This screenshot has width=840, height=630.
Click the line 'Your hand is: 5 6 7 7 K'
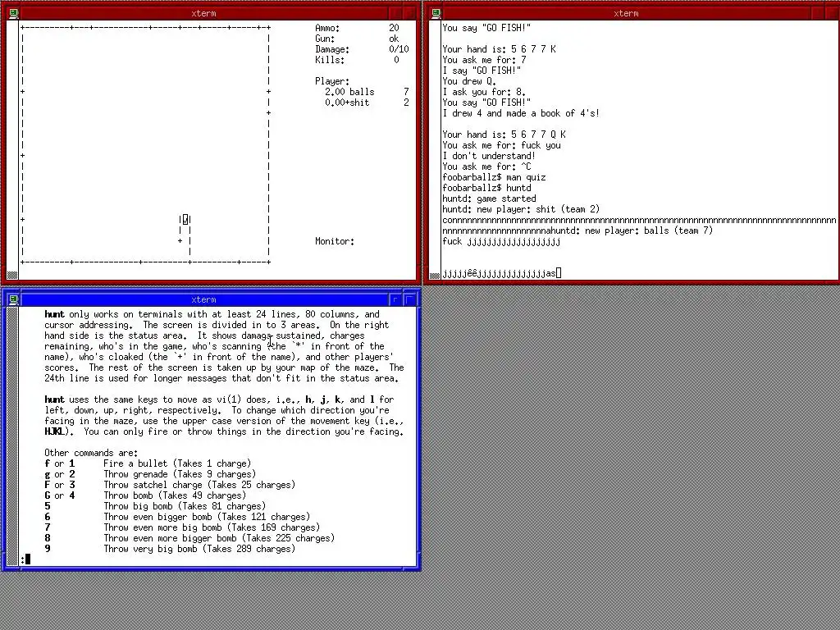point(500,49)
